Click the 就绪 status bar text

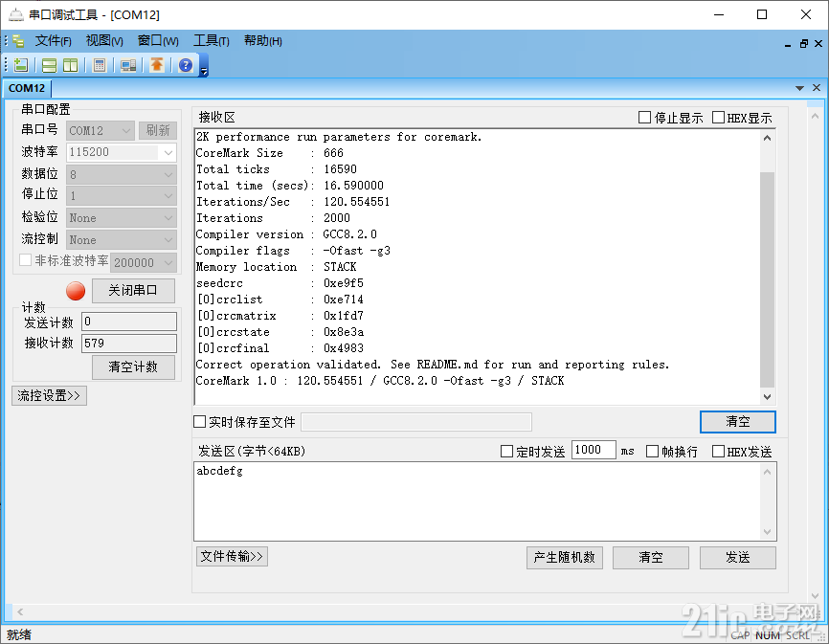19,634
